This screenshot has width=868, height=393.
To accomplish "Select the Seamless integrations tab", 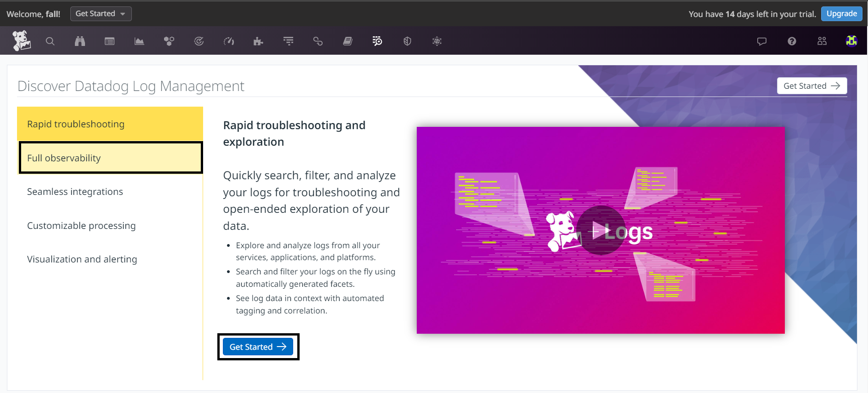I will (110, 192).
